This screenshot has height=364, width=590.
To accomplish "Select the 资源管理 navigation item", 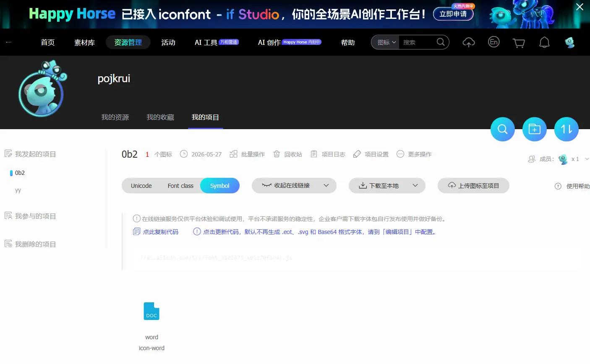I will (128, 42).
